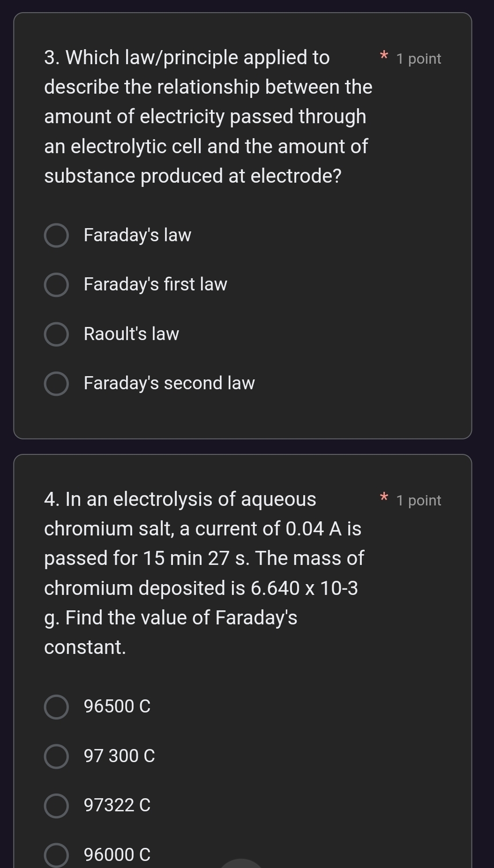The width and height of the screenshot is (494, 868).
Task: Pick the "Raoult's law" radio circle
Action: [56, 334]
